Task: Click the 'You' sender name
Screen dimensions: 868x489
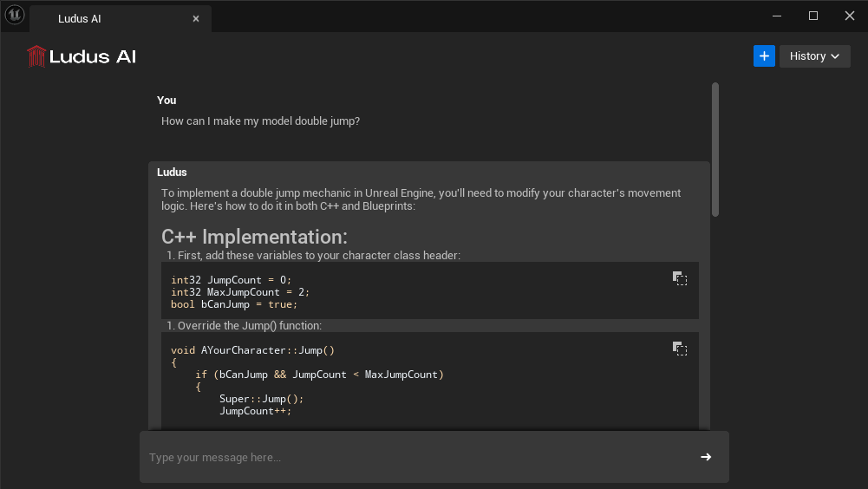Action: coord(166,101)
